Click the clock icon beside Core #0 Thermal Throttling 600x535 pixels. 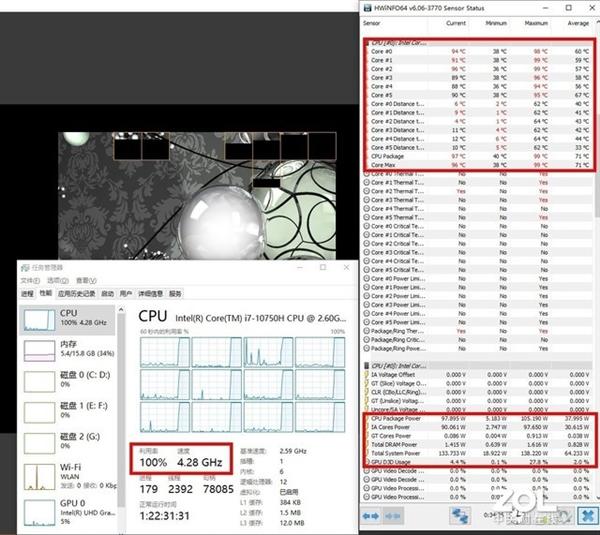click(366, 174)
